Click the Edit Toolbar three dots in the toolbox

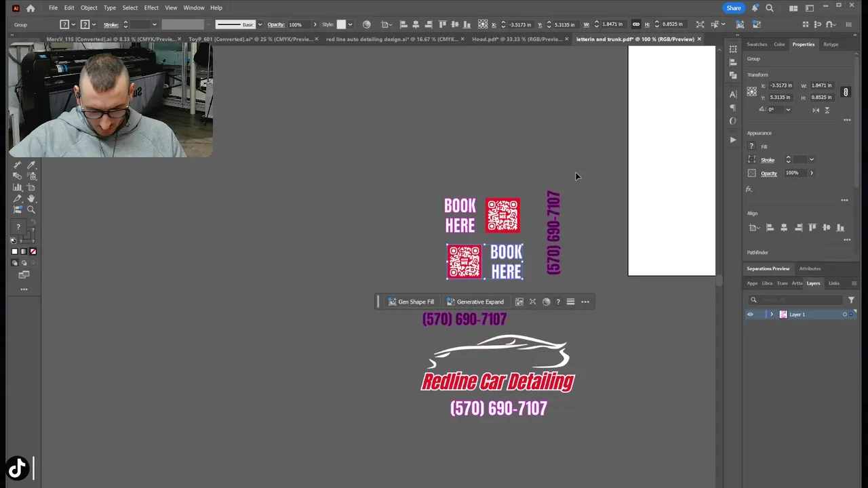click(x=24, y=289)
